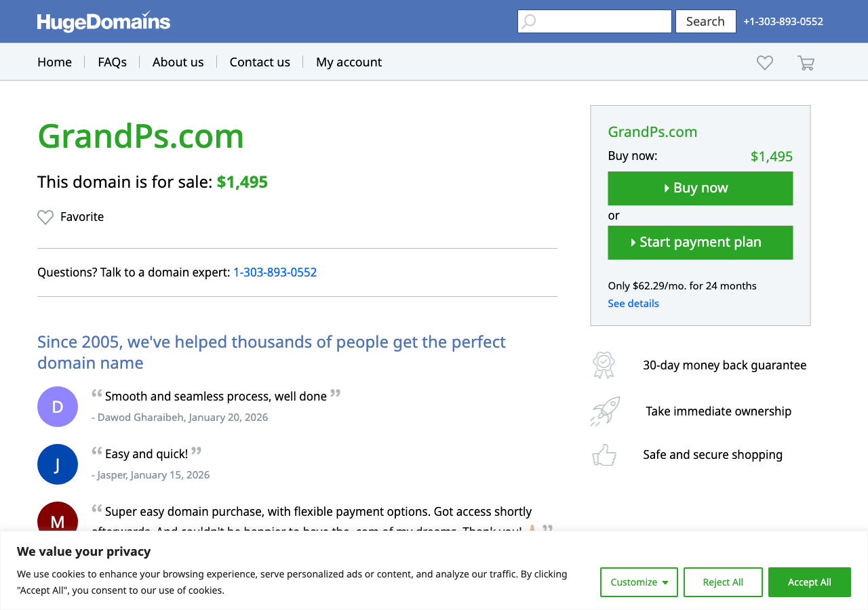Click the green Buy now button
Screen dimensions: 868x610
click(x=700, y=188)
